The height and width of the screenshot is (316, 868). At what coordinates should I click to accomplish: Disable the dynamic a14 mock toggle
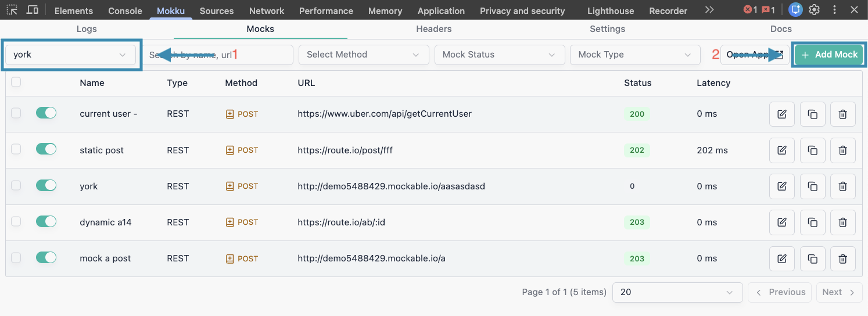pos(46,221)
